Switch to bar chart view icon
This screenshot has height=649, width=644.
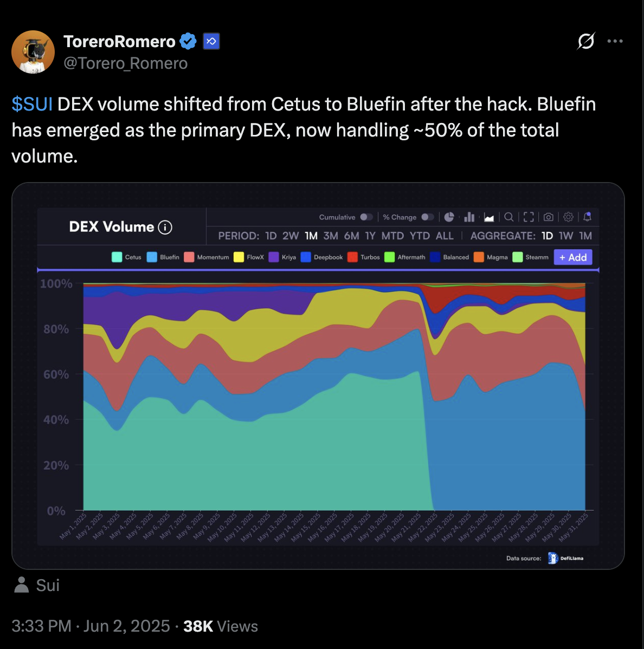click(x=469, y=217)
